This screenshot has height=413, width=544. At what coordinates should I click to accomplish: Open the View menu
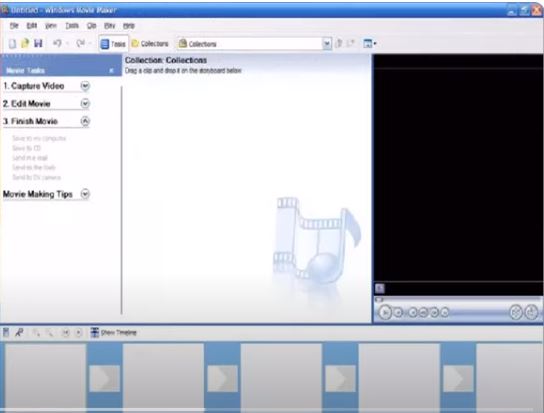click(x=51, y=26)
